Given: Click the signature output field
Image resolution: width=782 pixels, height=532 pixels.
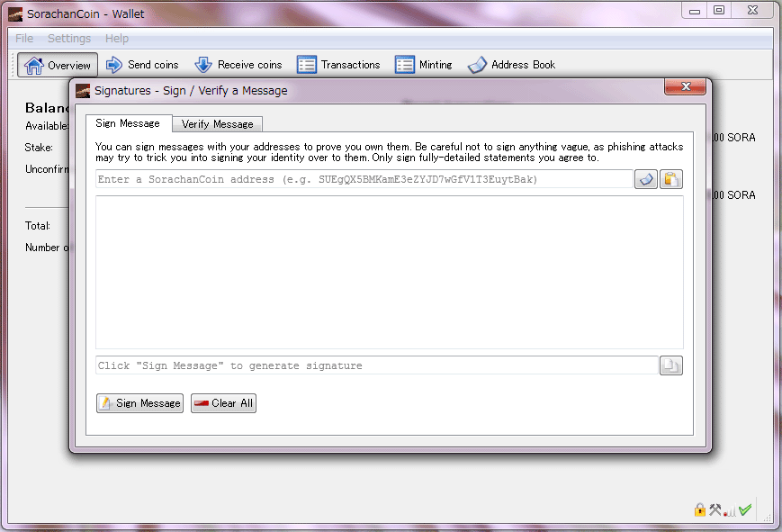Looking at the screenshot, I should (x=376, y=365).
